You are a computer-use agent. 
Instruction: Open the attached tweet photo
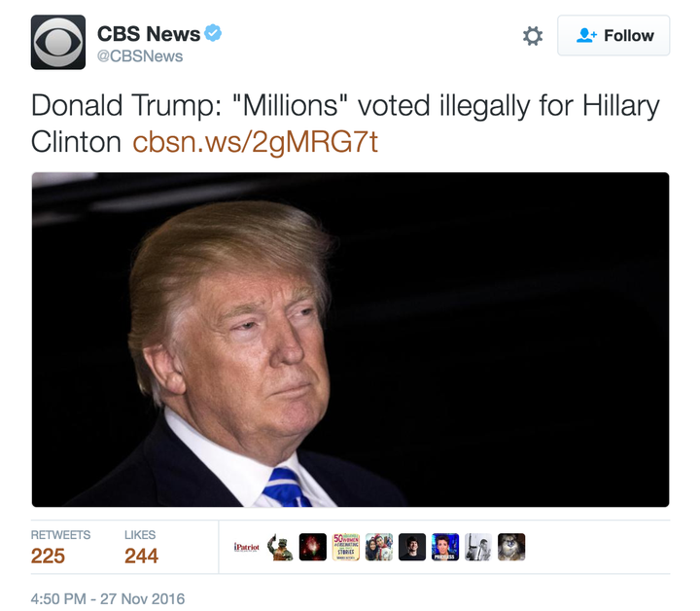point(350,340)
